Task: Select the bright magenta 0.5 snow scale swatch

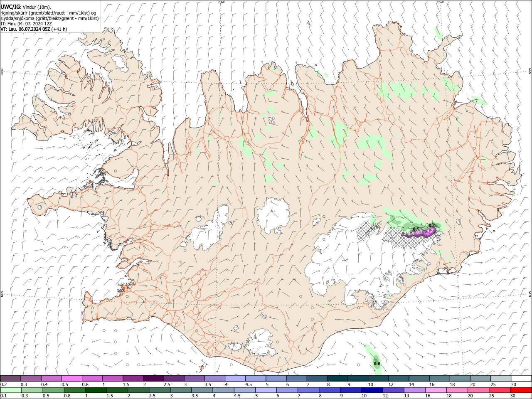Action: 71,379
